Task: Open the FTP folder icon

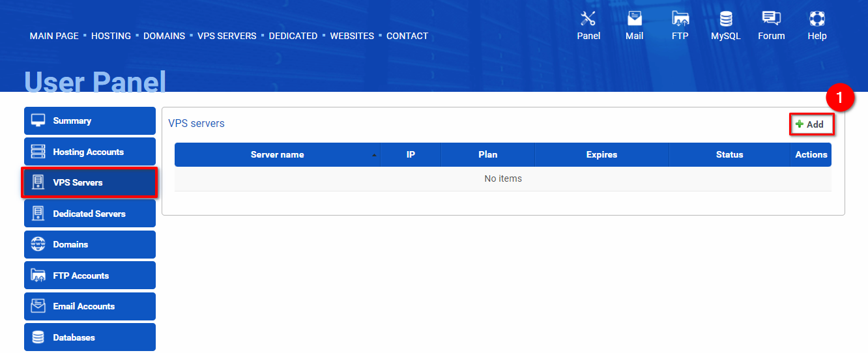Action: pyautogui.click(x=680, y=18)
